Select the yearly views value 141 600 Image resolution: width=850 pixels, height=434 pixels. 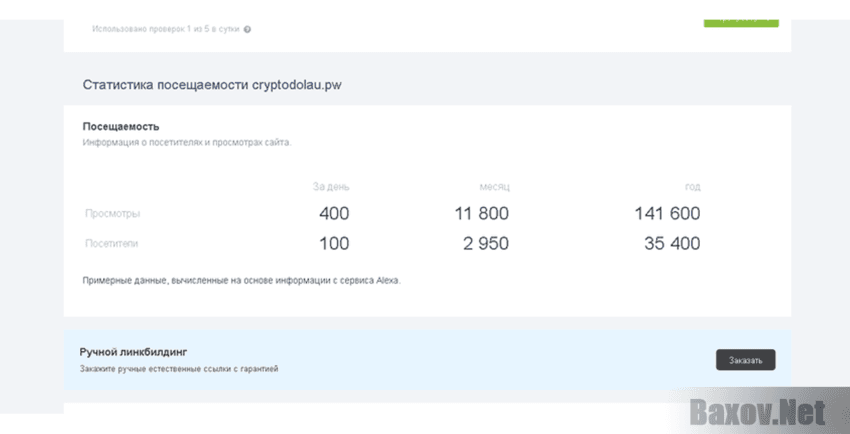point(667,213)
